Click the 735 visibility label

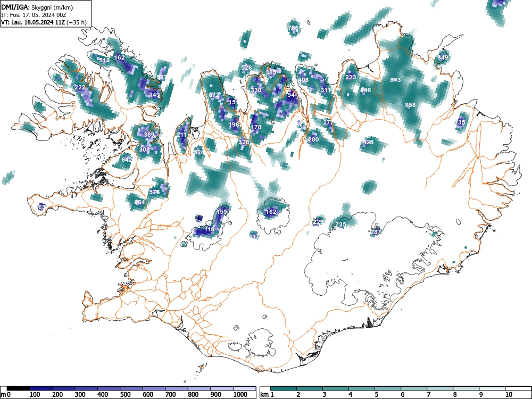[x=340, y=225]
